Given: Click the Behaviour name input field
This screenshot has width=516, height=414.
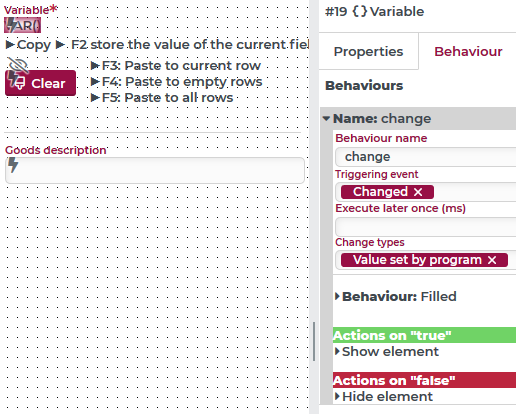Looking at the screenshot, I should click(426, 157).
